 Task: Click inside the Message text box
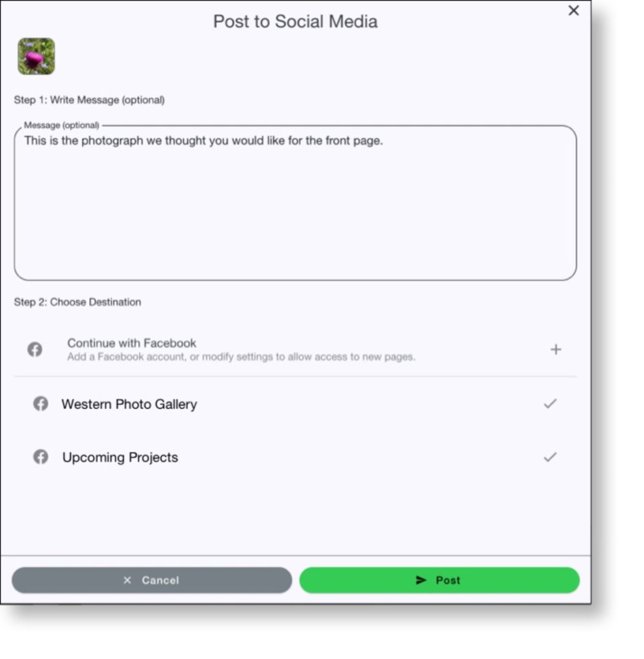(x=296, y=203)
